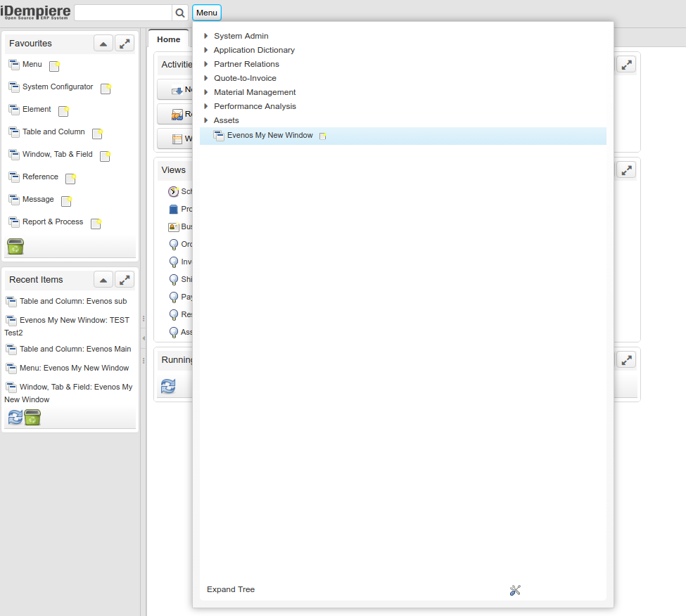Click the window icon of Evenos My New Window menu entry
This screenshot has width=686, height=616.
pos(219,136)
